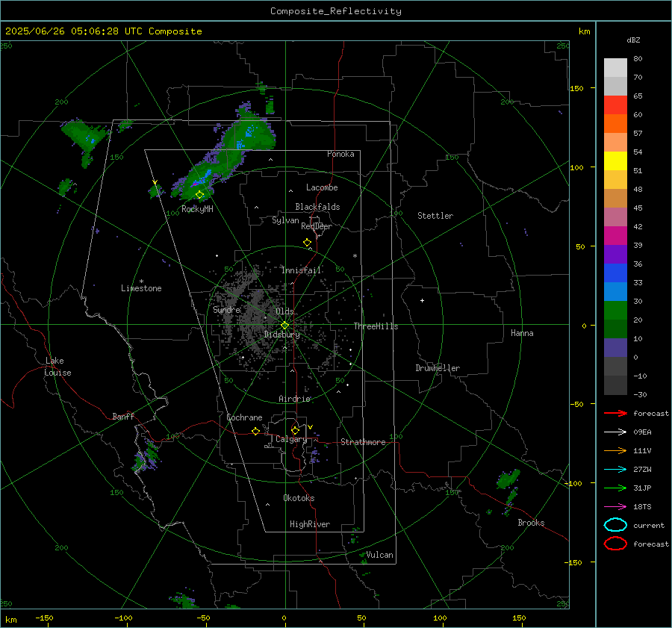Click the Blackfalds map label
672x628 pixels.
(317, 207)
